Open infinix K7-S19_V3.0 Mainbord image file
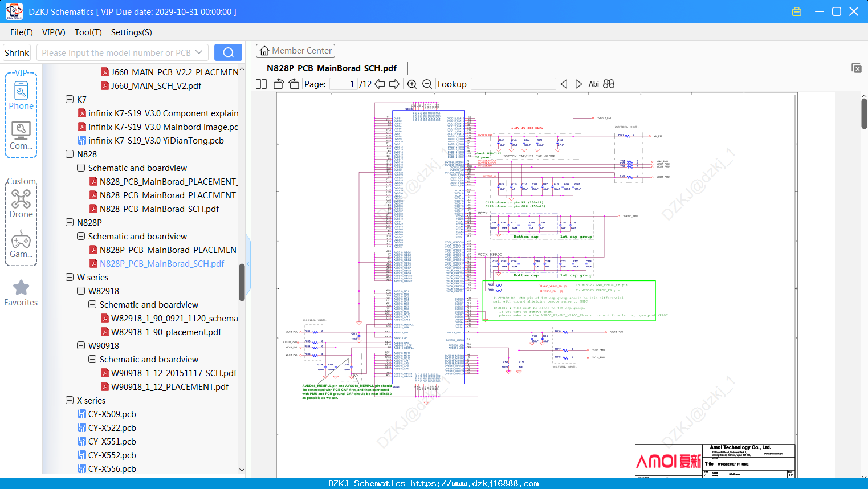Image resolution: width=868 pixels, height=489 pixels. tap(163, 127)
